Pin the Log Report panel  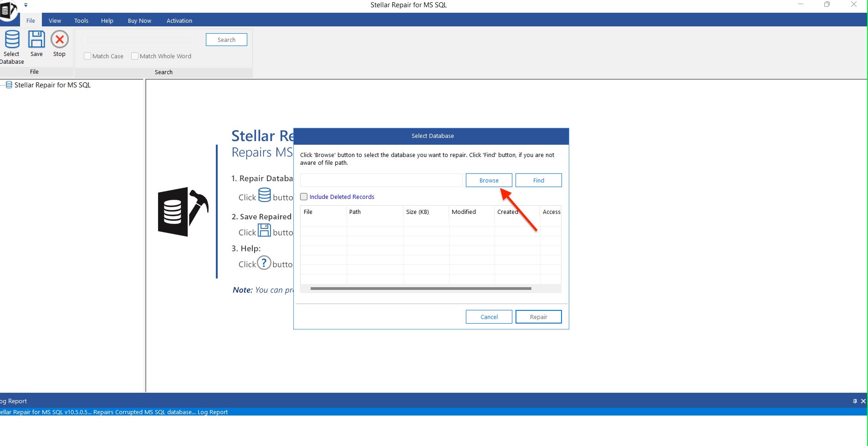pos(855,401)
